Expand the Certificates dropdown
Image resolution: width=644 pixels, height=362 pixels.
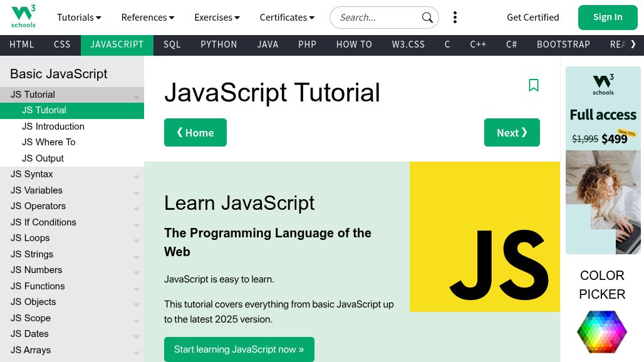[287, 18]
